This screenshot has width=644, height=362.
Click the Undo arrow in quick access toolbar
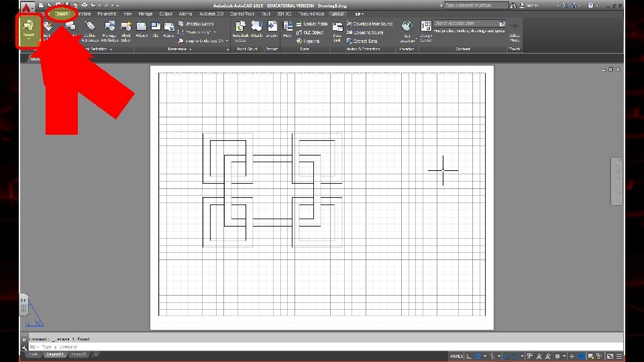click(93, 5)
